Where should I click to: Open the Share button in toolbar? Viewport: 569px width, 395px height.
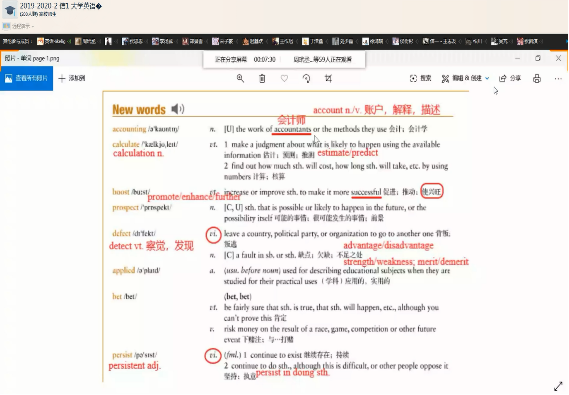[510, 78]
